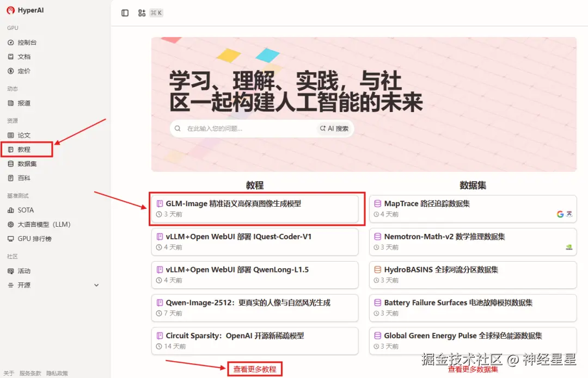Open Nemotron-Math-v2 数学推理数据集 title

[x=444, y=237]
